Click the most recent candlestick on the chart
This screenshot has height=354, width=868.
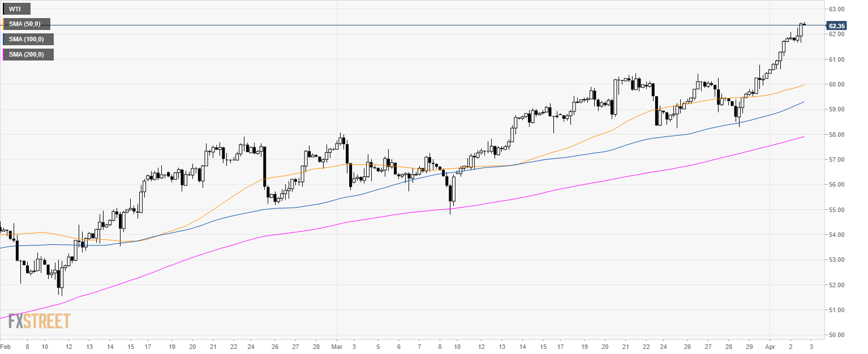coord(805,24)
